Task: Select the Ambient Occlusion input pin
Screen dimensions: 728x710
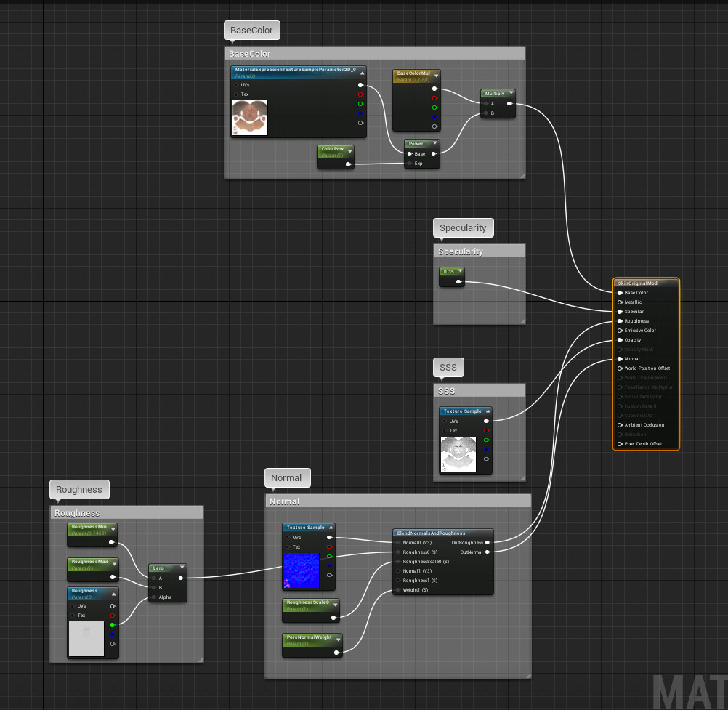Action: tap(620, 425)
